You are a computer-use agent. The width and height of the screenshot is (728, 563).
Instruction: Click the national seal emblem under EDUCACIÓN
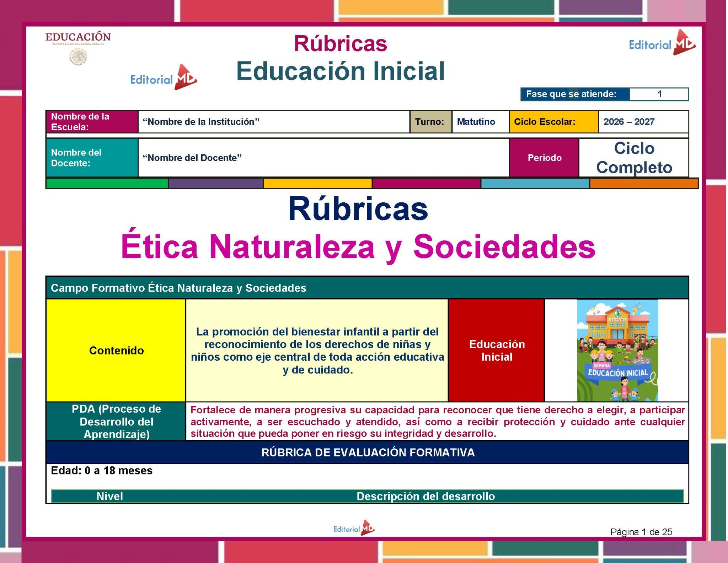pos(78,57)
